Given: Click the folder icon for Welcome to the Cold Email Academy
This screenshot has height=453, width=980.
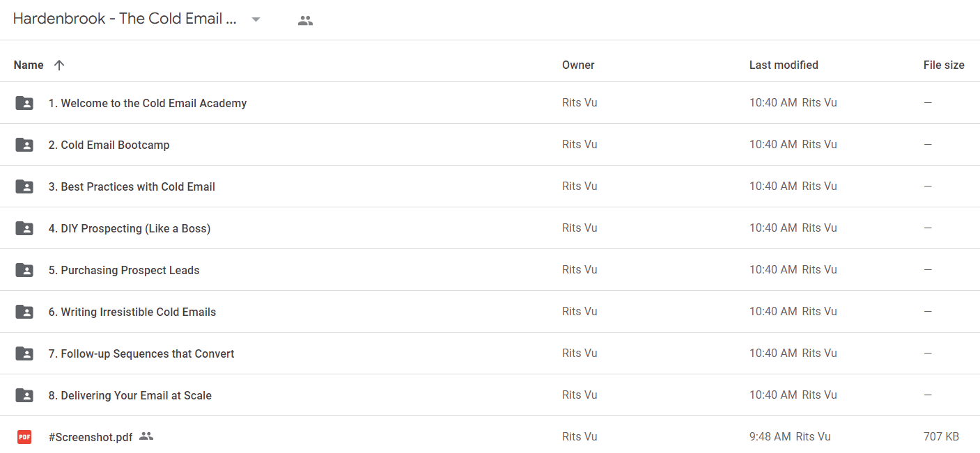Looking at the screenshot, I should click(24, 103).
